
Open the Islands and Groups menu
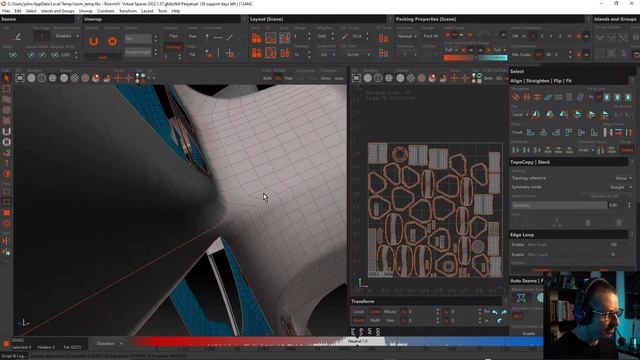point(58,11)
